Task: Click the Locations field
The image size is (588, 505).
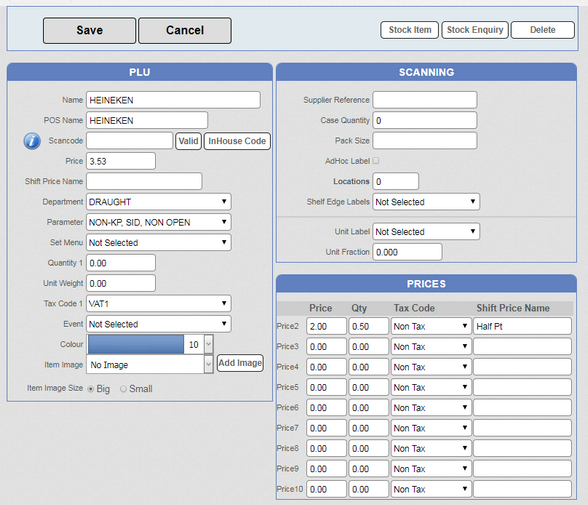Action: click(x=396, y=181)
